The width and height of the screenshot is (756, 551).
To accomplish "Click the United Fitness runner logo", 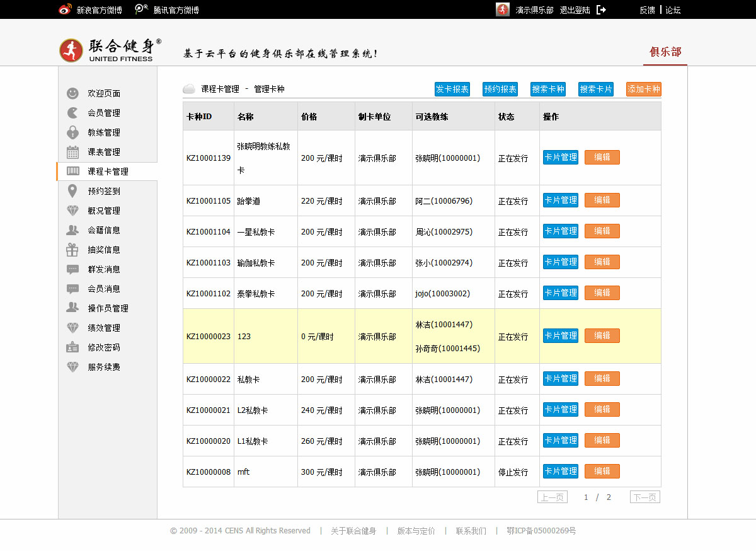I will click(71, 50).
